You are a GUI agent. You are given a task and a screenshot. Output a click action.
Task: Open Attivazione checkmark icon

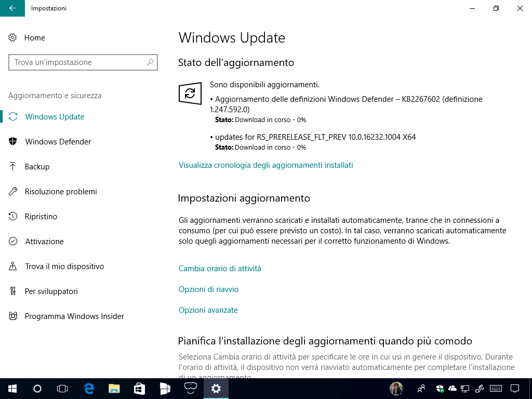click(13, 241)
